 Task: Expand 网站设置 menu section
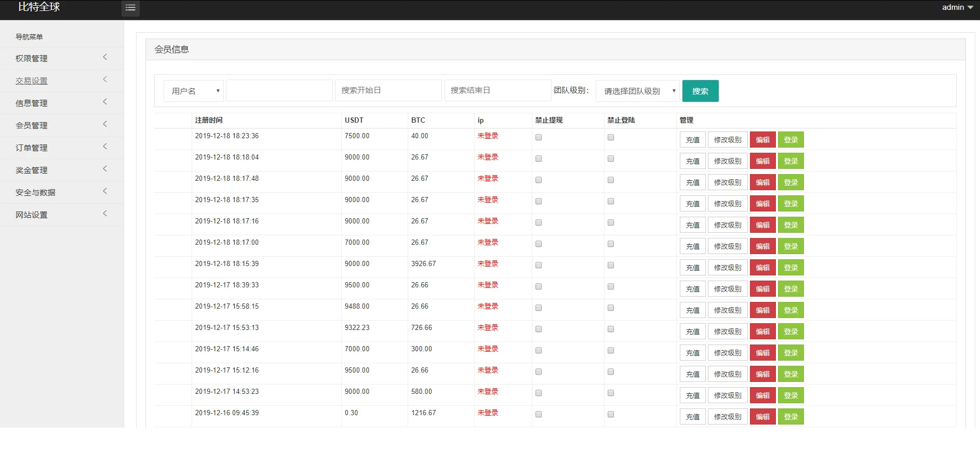[x=62, y=215]
